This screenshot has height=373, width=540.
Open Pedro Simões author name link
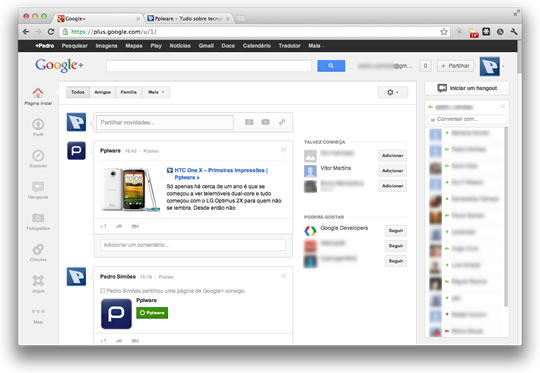point(118,277)
